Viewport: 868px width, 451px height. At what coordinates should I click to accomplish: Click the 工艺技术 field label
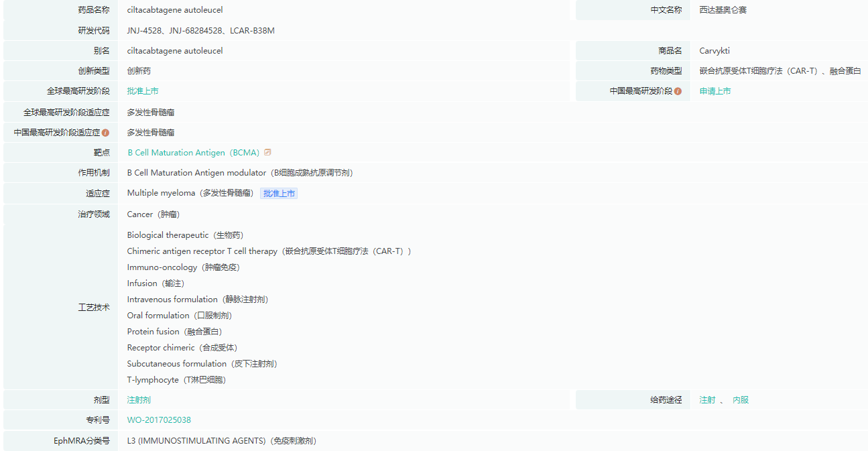(x=94, y=308)
